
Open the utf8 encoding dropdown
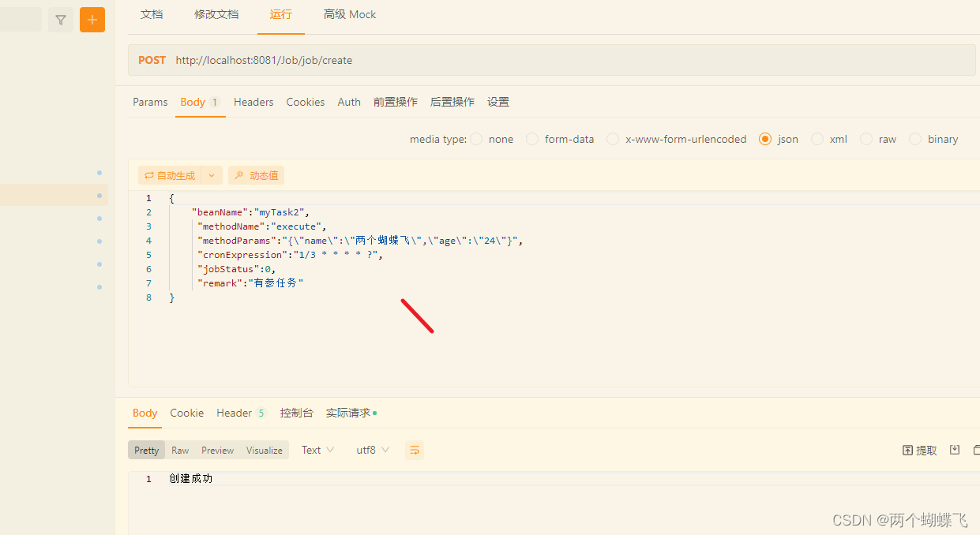pyautogui.click(x=373, y=450)
